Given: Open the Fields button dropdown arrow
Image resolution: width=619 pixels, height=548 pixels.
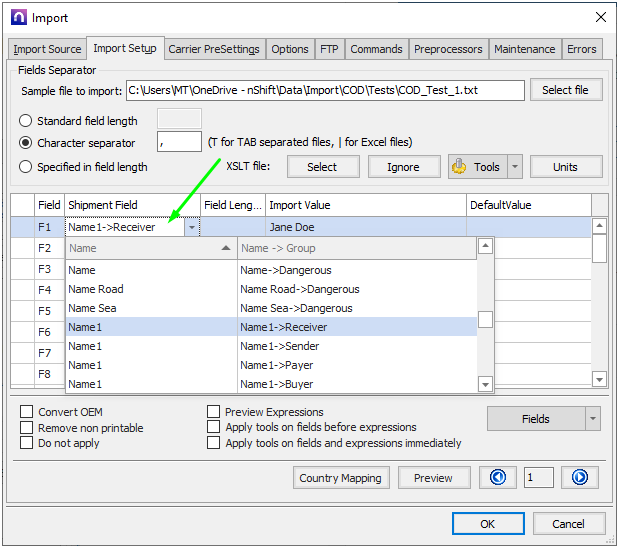Looking at the screenshot, I should [593, 419].
